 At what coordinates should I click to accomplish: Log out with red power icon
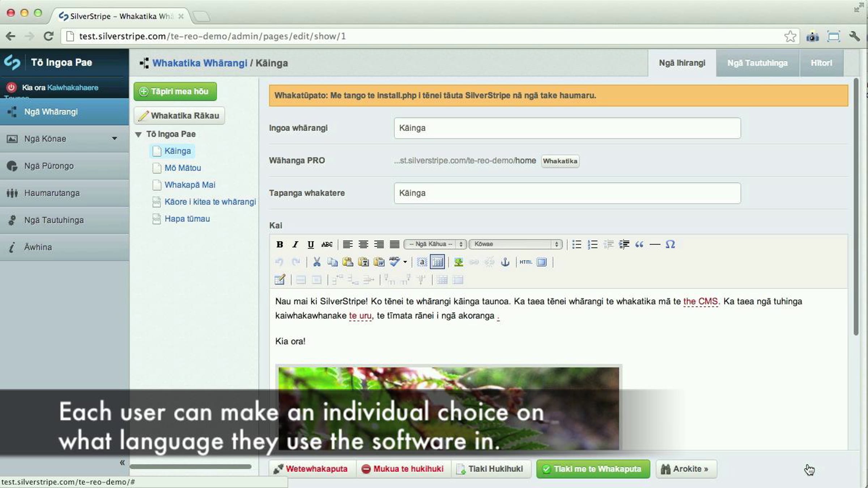[12, 87]
